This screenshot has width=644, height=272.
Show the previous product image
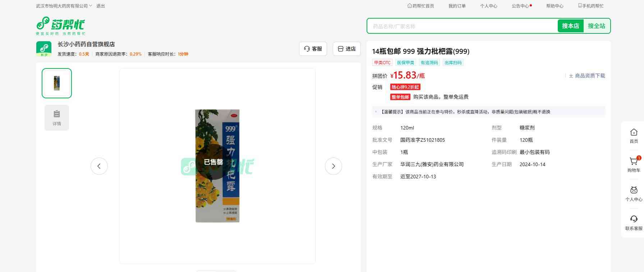pos(99,166)
